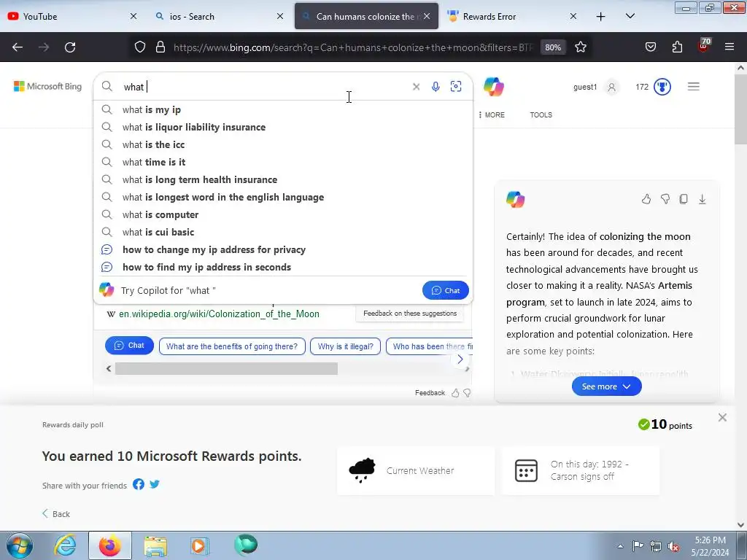Click the 'Why is it illegal?' chip
The image size is (747, 560).
(x=345, y=346)
